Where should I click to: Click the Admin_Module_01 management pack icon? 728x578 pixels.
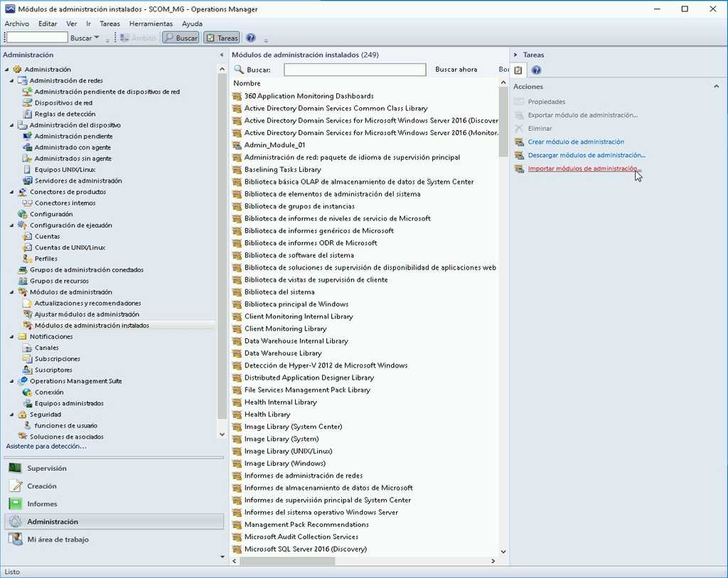click(237, 145)
